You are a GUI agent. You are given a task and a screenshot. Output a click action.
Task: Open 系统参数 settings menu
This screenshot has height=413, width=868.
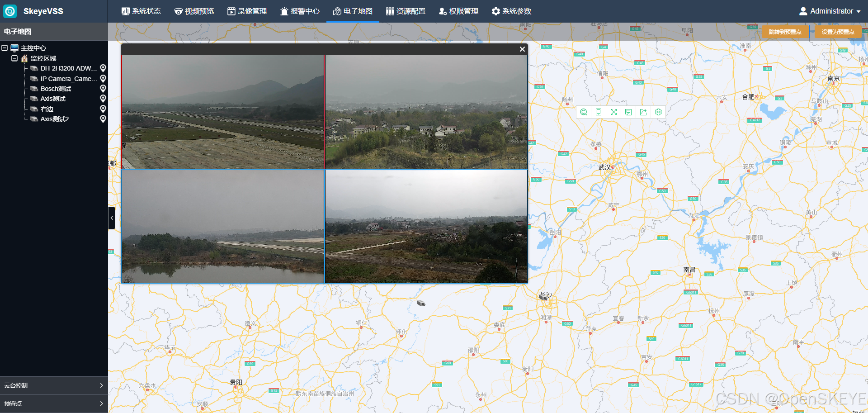point(511,11)
